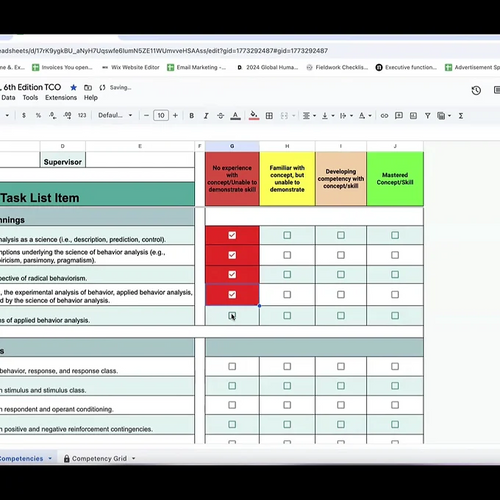
Task: Decrease font size with minus button
Action: [x=146, y=115]
